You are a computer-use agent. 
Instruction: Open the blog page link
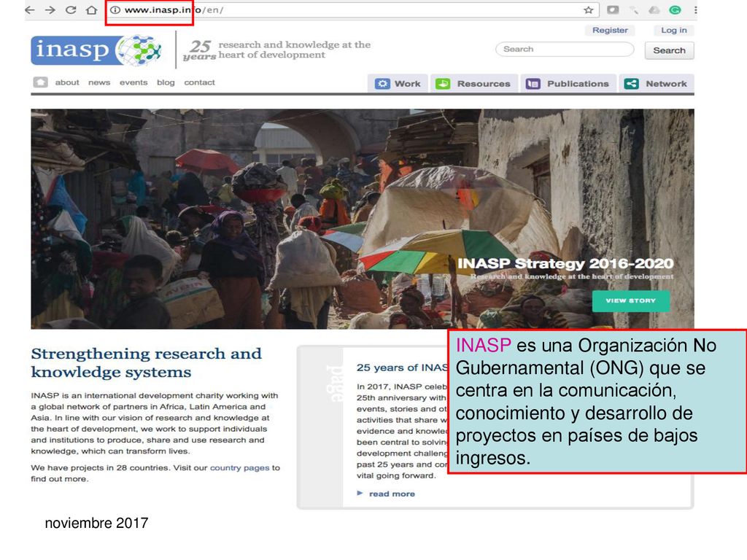[x=166, y=82]
